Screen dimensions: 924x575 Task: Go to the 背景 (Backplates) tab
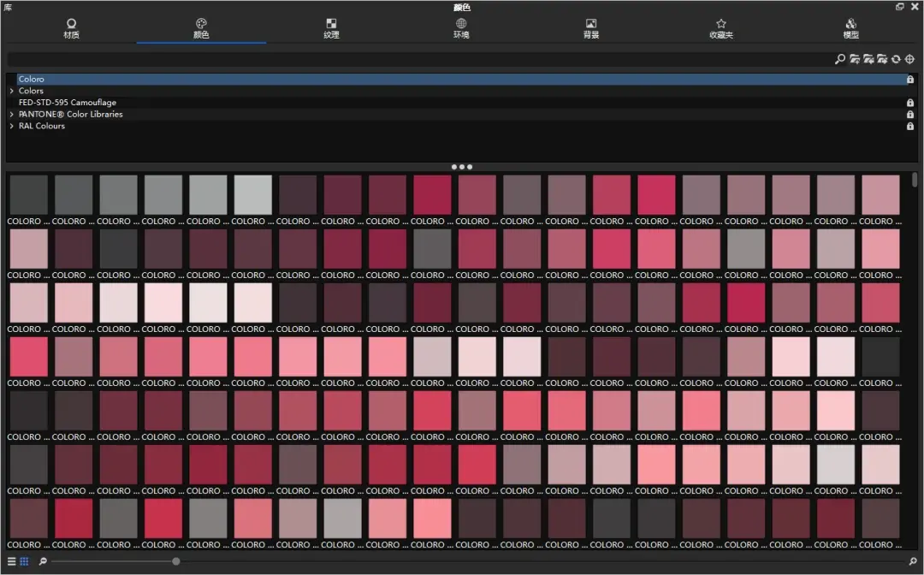click(x=591, y=28)
